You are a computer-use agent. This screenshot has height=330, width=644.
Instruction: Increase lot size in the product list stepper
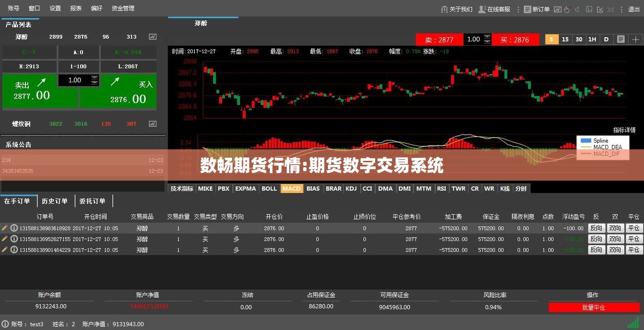pos(95,77)
